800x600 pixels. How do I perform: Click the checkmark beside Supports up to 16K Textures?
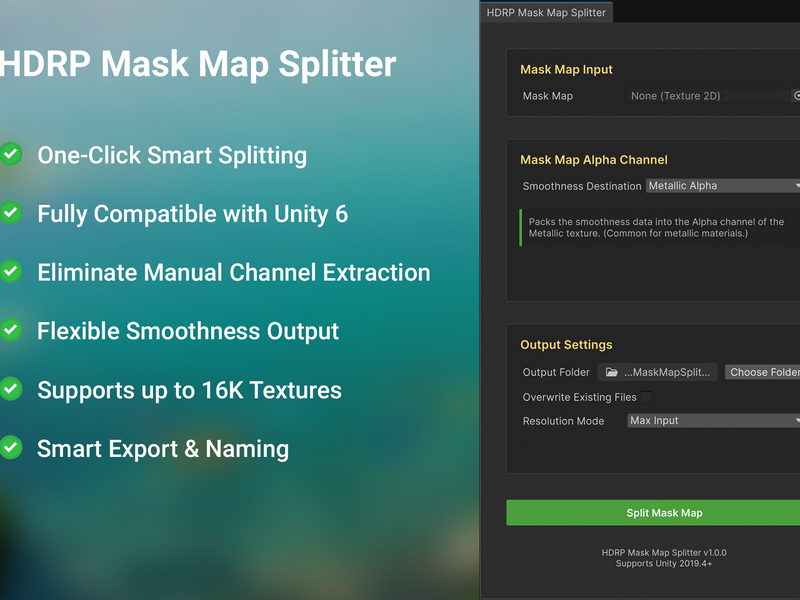[x=10, y=389]
